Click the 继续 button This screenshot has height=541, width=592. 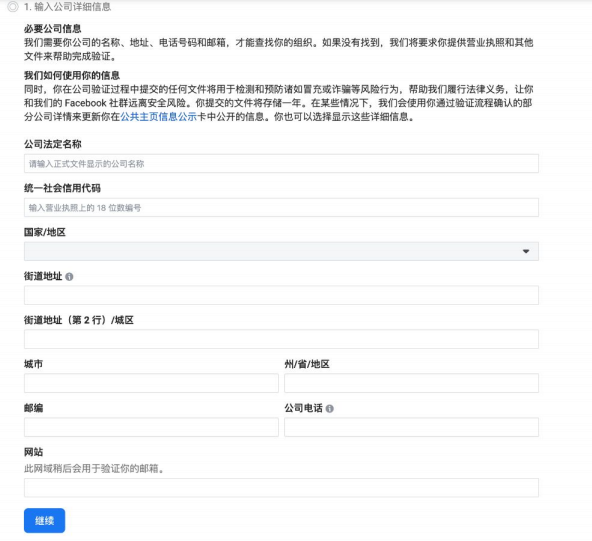[45, 521]
